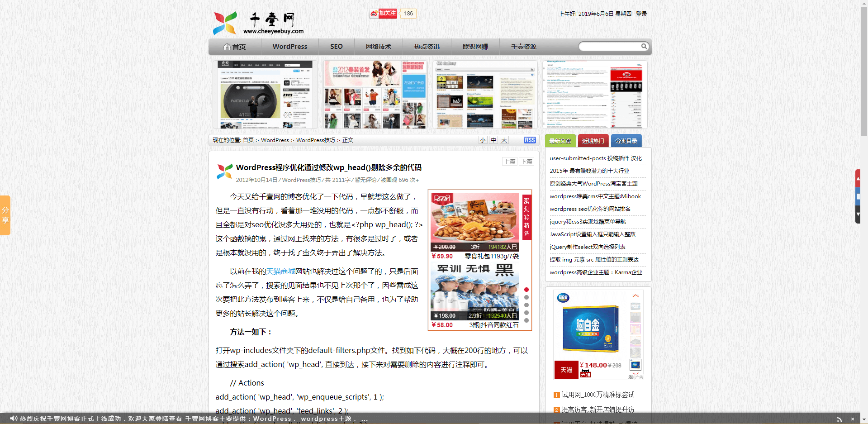The height and width of the screenshot is (424, 868).
Task: Click the magnifier search icon
Action: (x=644, y=46)
